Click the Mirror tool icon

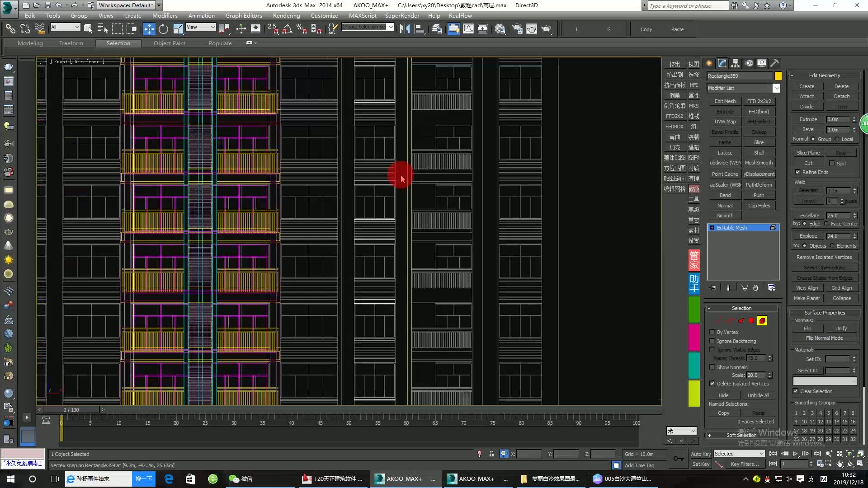click(x=405, y=29)
